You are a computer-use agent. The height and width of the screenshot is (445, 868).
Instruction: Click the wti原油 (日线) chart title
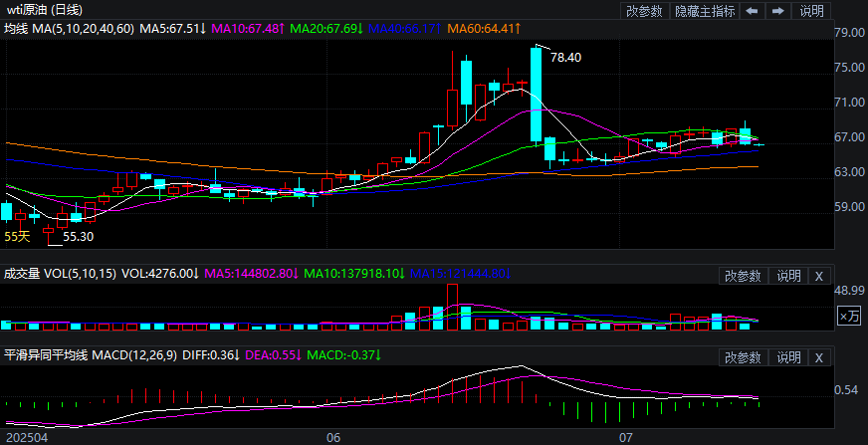tap(45, 9)
